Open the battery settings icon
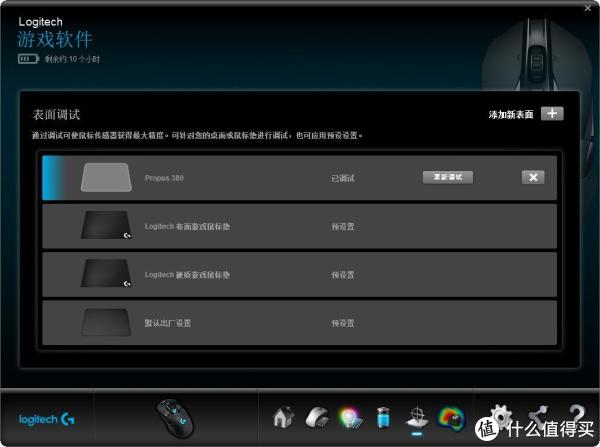This screenshot has width=600, height=447. (383, 417)
